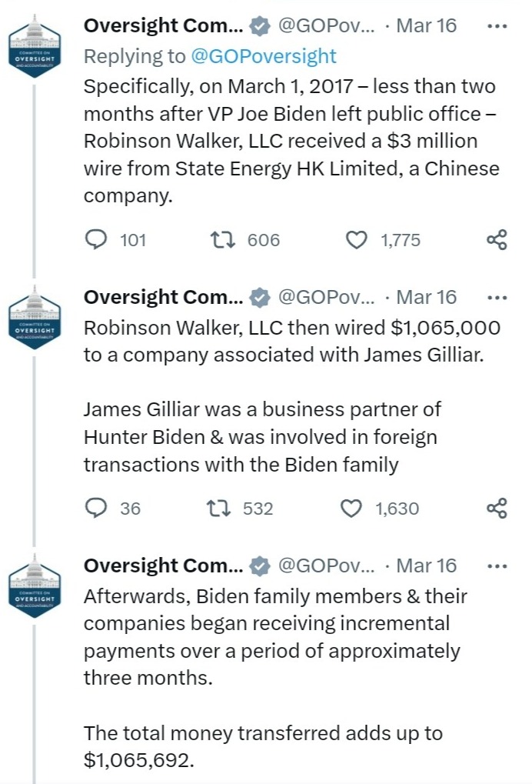Screen dimensions: 532x784
Task: Click Oversight Committee avatar on third tweet
Action: pos(34,586)
